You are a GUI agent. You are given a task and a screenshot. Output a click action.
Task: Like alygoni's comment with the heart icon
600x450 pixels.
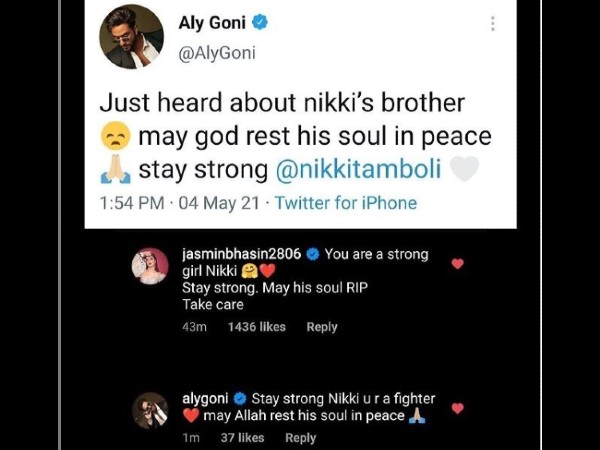tap(458, 408)
